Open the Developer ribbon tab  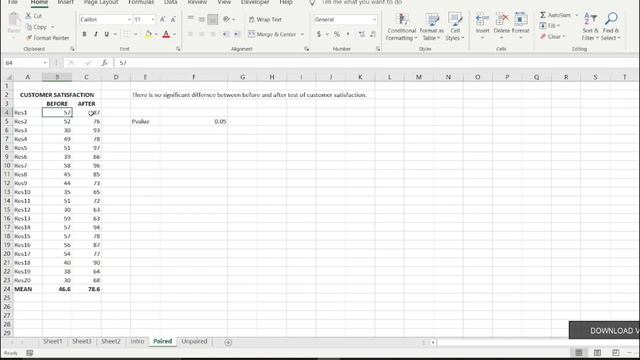255,2
